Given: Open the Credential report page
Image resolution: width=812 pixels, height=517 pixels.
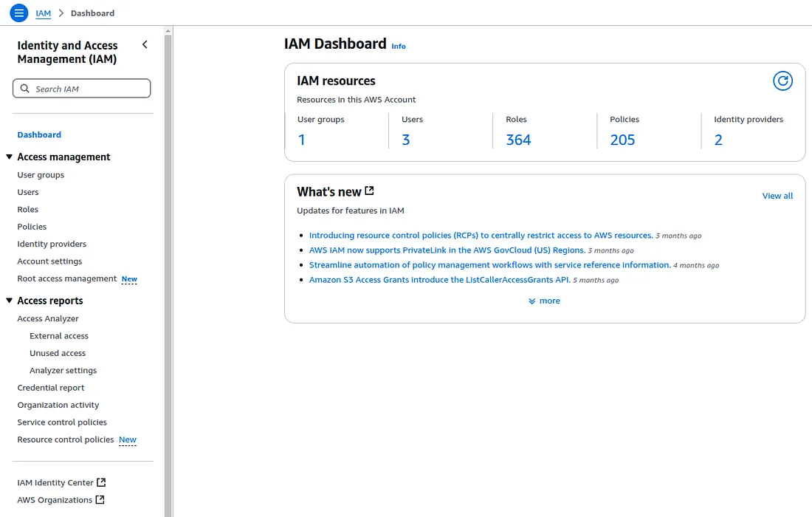Looking at the screenshot, I should click(51, 388).
